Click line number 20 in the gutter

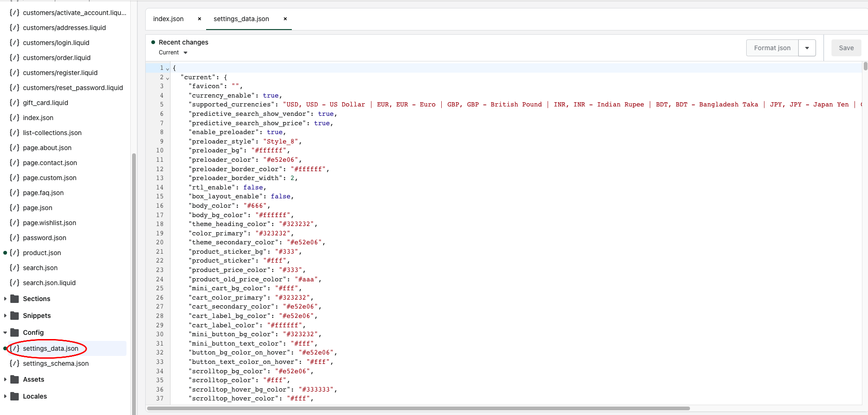click(160, 242)
